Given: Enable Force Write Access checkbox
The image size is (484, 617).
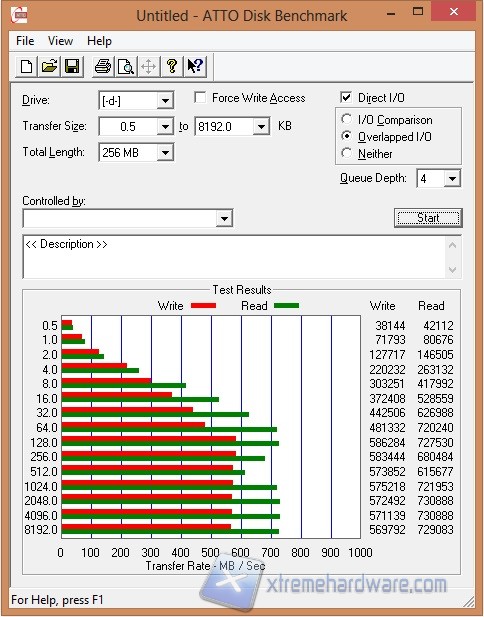Looking at the screenshot, I should pyautogui.click(x=200, y=97).
